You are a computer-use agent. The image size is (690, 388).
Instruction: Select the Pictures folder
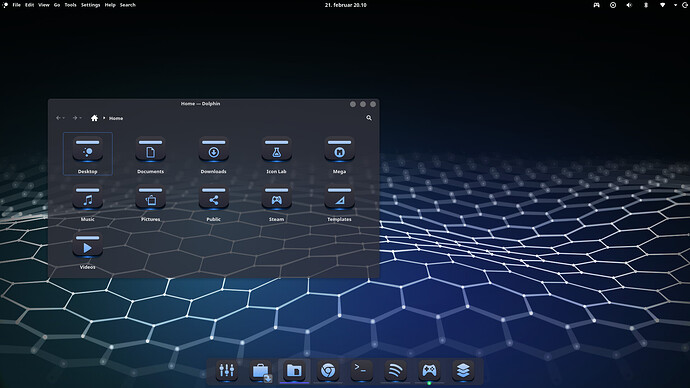coord(150,198)
